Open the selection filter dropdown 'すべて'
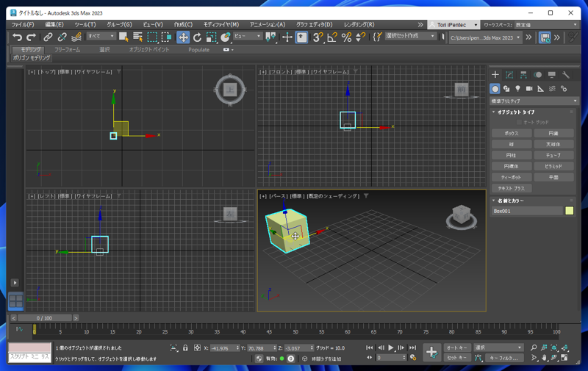588x371 pixels. [x=101, y=36]
